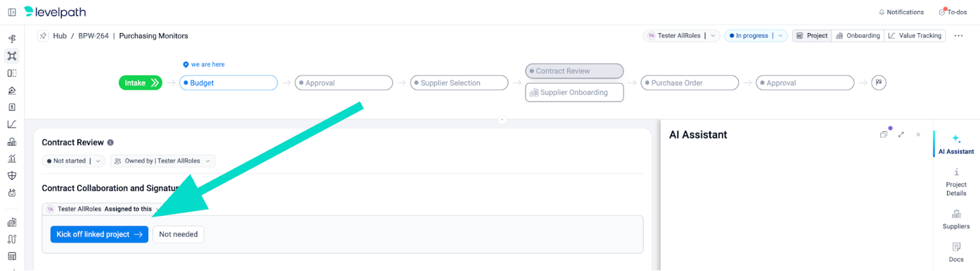
Task: Click Contract Review info icon
Action: pos(111,142)
